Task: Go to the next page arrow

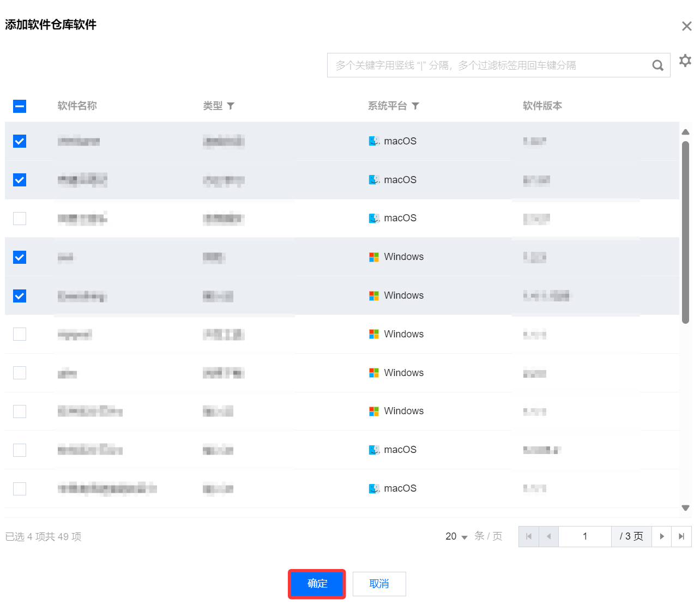Action: tap(662, 536)
